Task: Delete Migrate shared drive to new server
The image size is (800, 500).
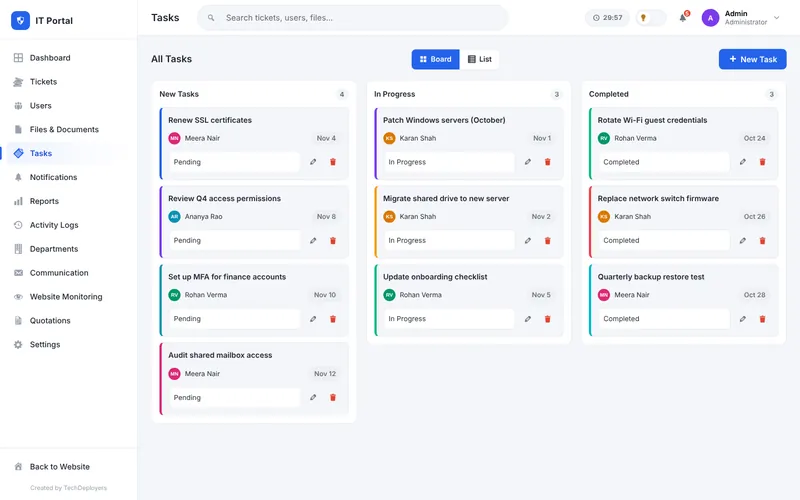Action: [547, 240]
